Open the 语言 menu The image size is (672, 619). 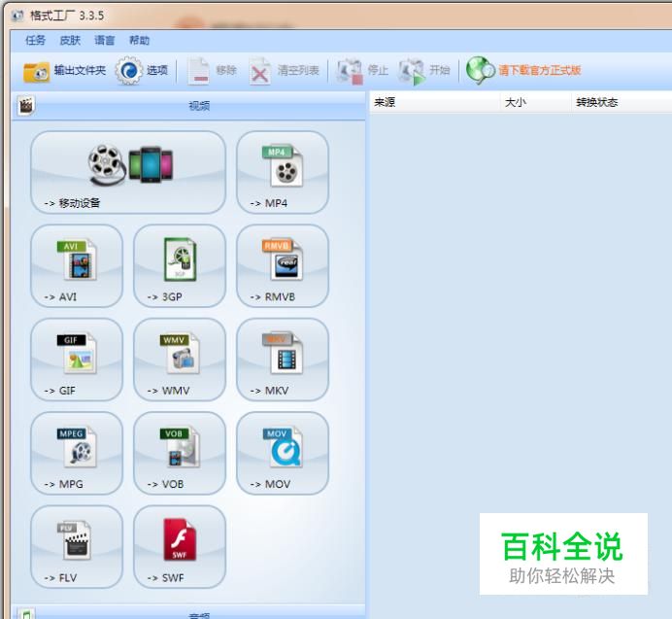tap(105, 40)
